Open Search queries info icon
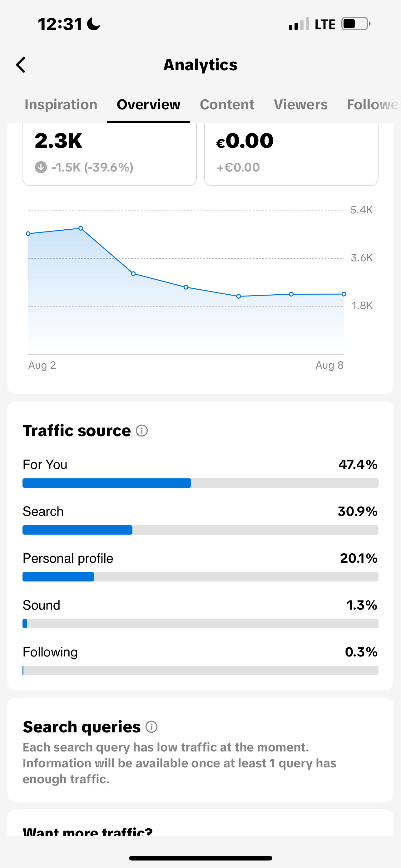Image resolution: width=401 pixels, height=868 pixels. coord(151,727)
